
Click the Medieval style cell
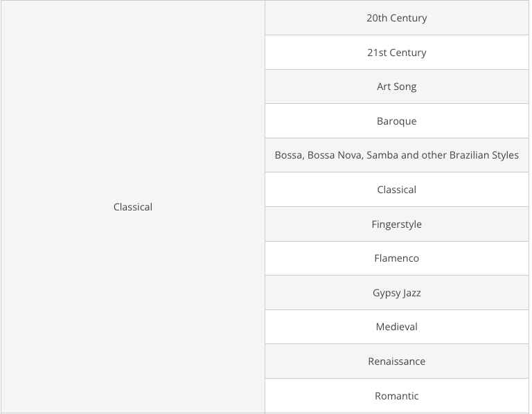(x=396, y=327)
